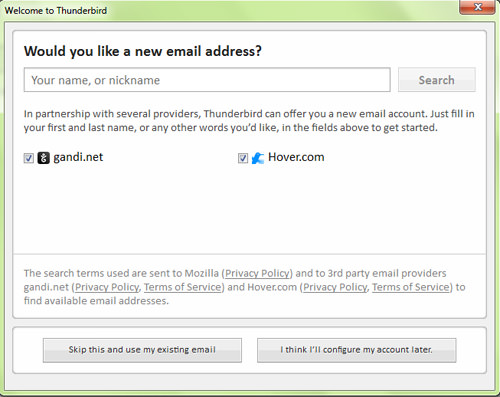Open the gandi.net Terms of Service link
Viewport: 500px width, 397px height.
tap(183, 287)
